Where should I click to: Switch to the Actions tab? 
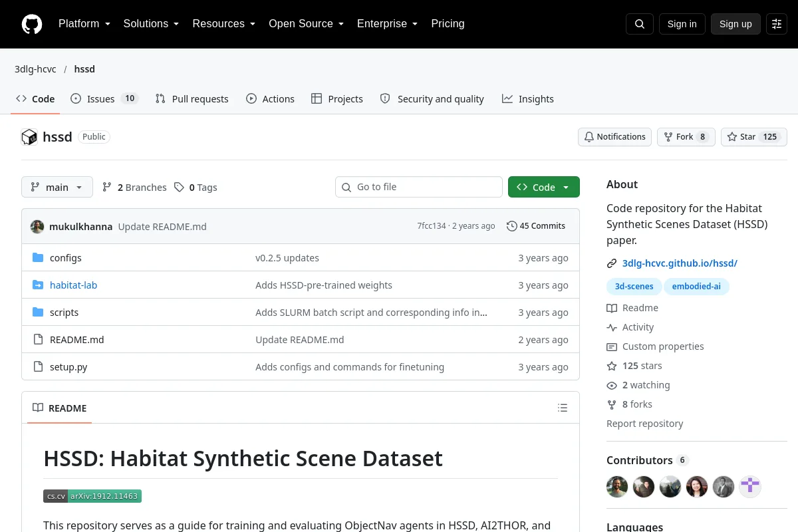point(270,99)
